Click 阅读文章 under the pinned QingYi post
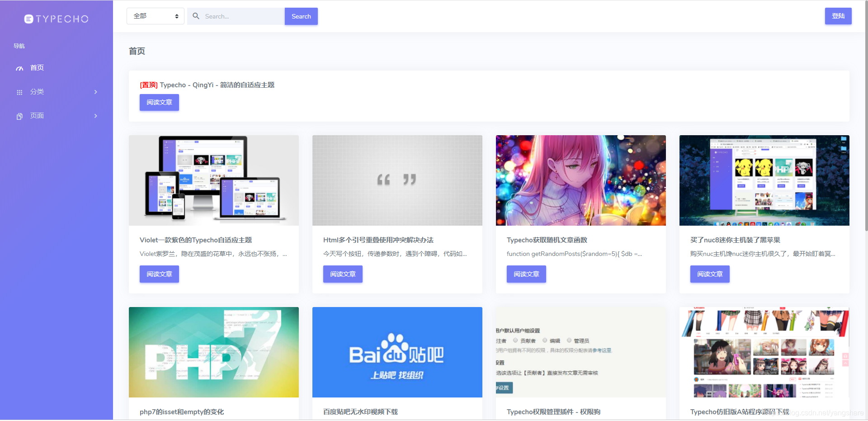The image size is (868, 421). pos(159,102)
